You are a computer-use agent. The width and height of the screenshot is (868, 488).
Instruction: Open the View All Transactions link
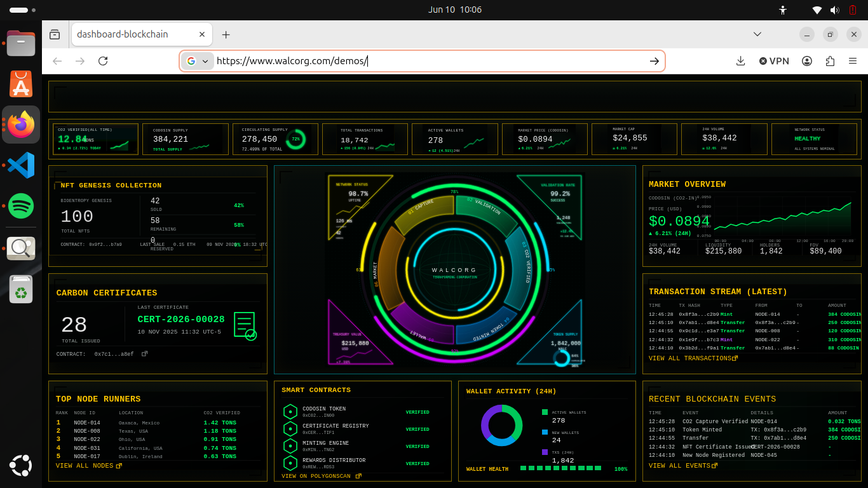coord(693,358)
